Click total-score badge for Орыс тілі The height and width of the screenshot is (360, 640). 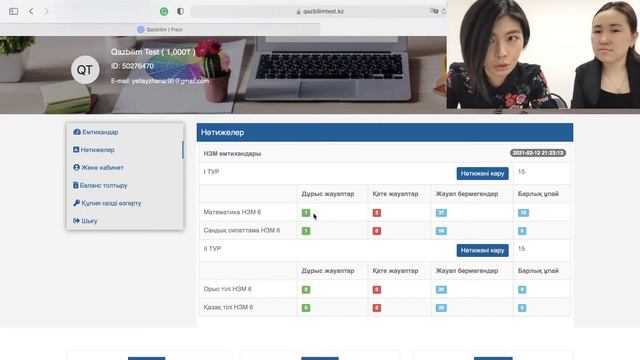[522, 290]
